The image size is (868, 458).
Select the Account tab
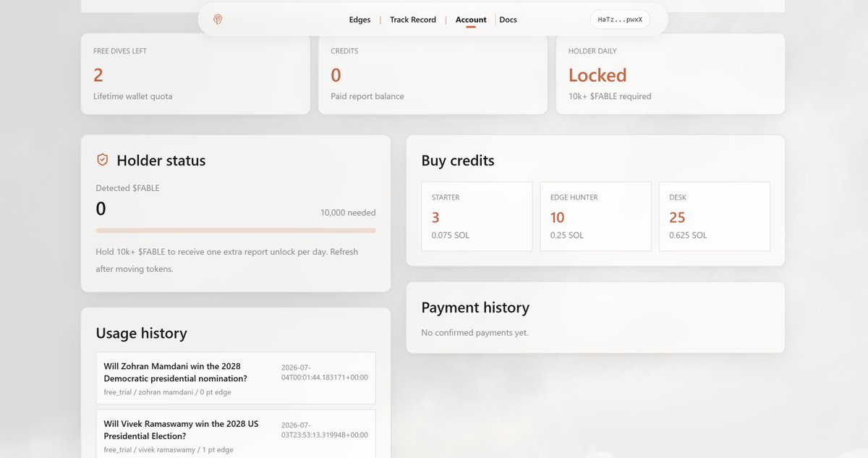[x=471, y=20]
